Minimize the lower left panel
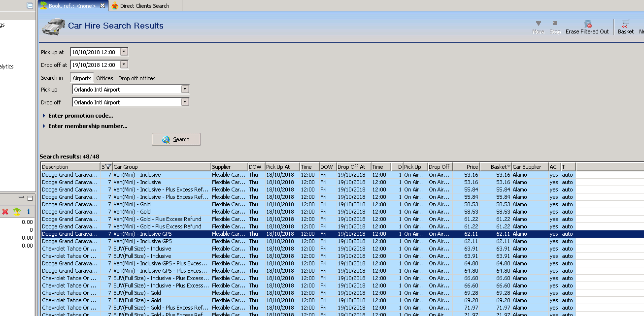This screenshot has width=644, height=316. click(22, 198)
